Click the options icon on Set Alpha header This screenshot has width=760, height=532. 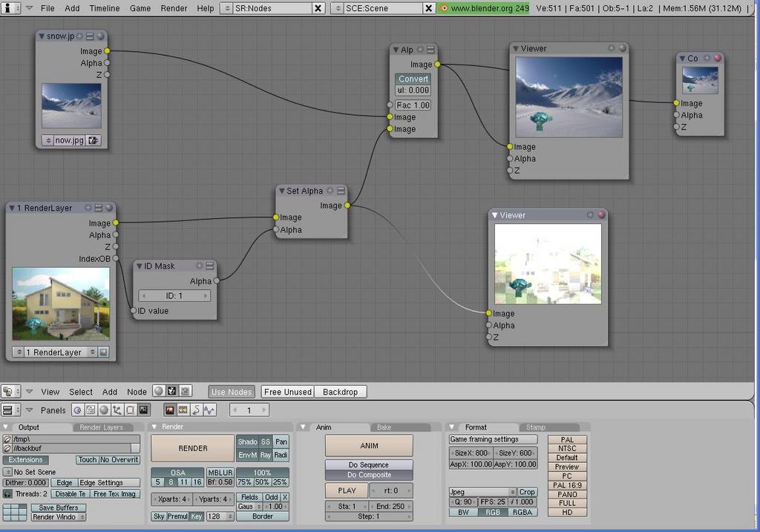341,191
